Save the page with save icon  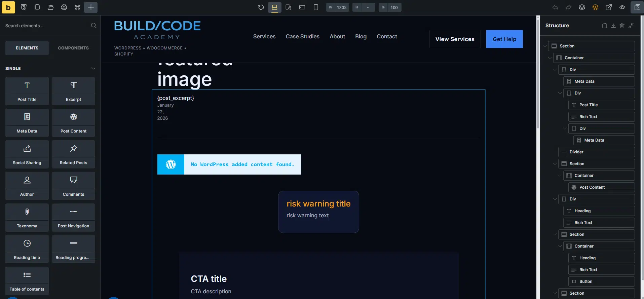(637, 7)
